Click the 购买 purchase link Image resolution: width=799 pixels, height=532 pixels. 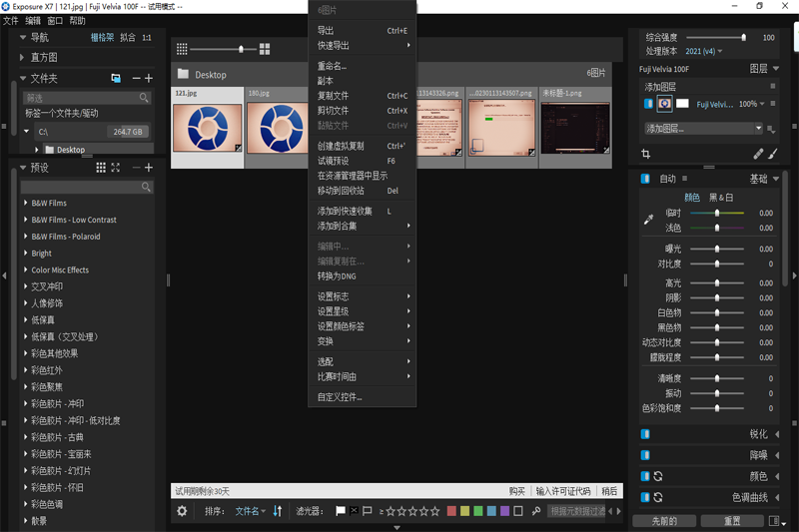[516, 491]
